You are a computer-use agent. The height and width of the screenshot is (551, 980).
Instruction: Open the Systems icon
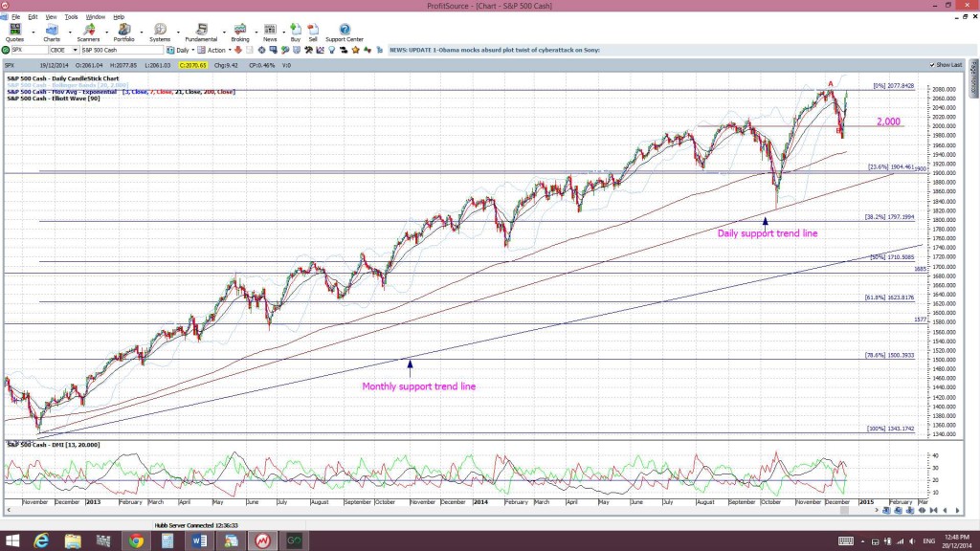pos(160,33)
